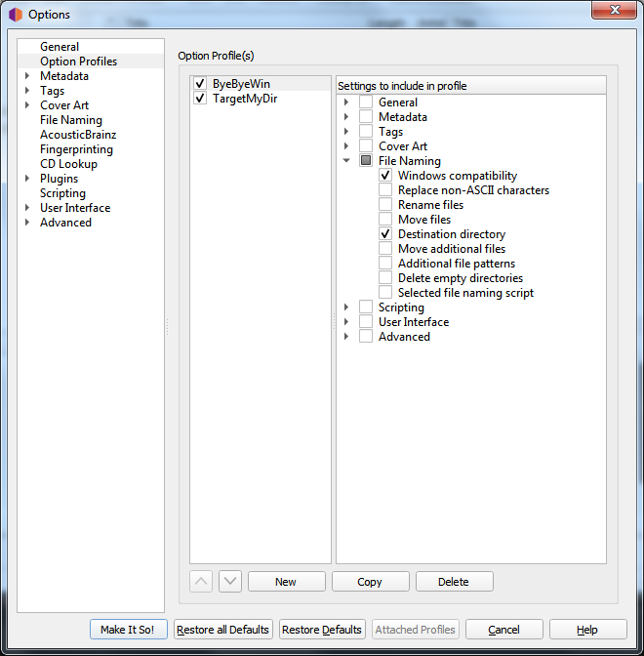Click the Picard icon in the title bar
Image resolution: width=644 pixels, height=656 pixels.
[x=16, y=15]
